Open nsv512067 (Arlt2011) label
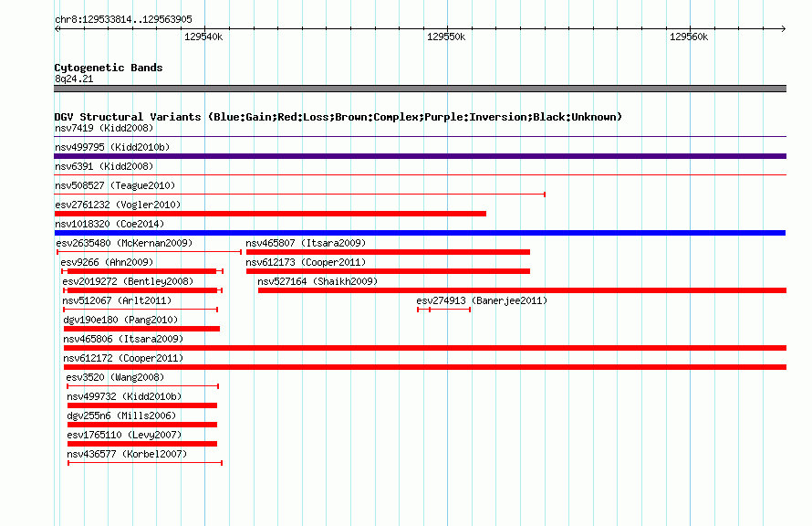The image size is (812, 526). point(117,300)
